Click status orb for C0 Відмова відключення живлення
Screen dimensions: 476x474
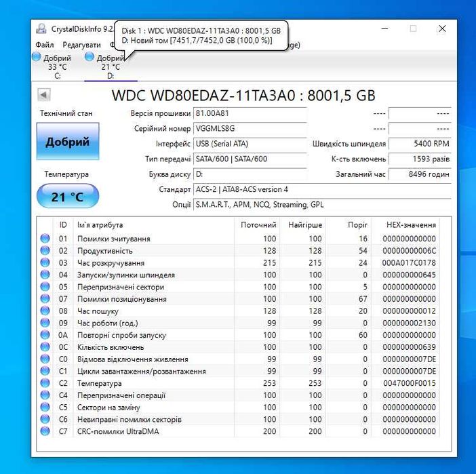45,359
